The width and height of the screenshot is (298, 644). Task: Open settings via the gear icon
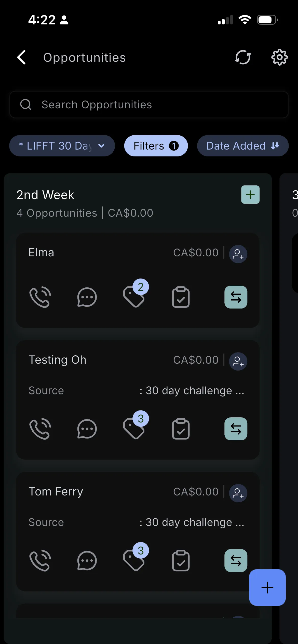tap(279, 57)
